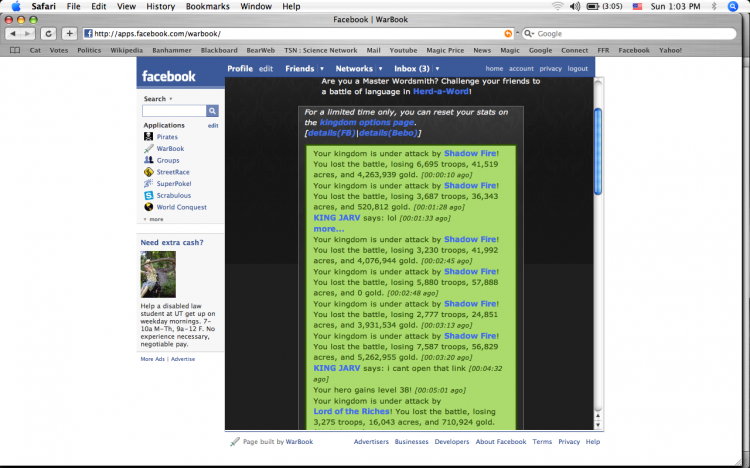The height and width of the screenshot is (468, 750).
Task: Click the Wi-Fi status icon
Action: [557, 6]
